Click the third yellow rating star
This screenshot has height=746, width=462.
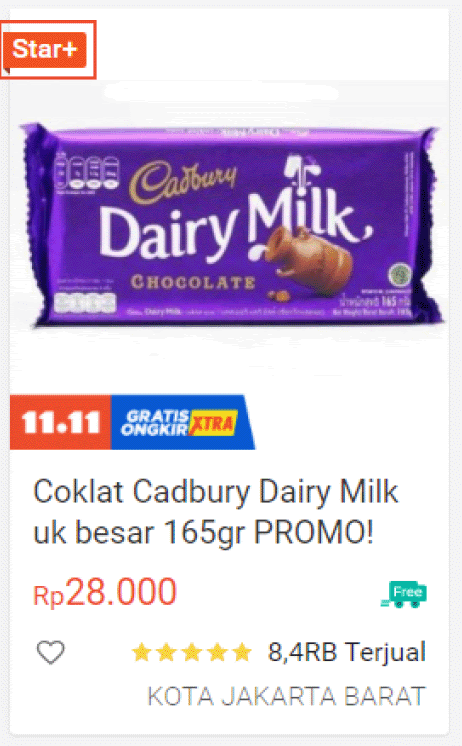[x=191, y=652]
